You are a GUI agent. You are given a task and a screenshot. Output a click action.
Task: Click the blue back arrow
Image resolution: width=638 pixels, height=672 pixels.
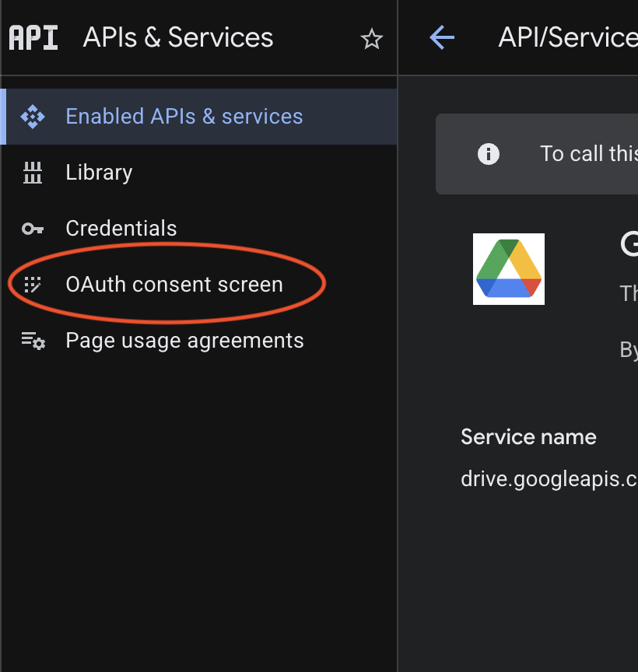click(441, 37)
